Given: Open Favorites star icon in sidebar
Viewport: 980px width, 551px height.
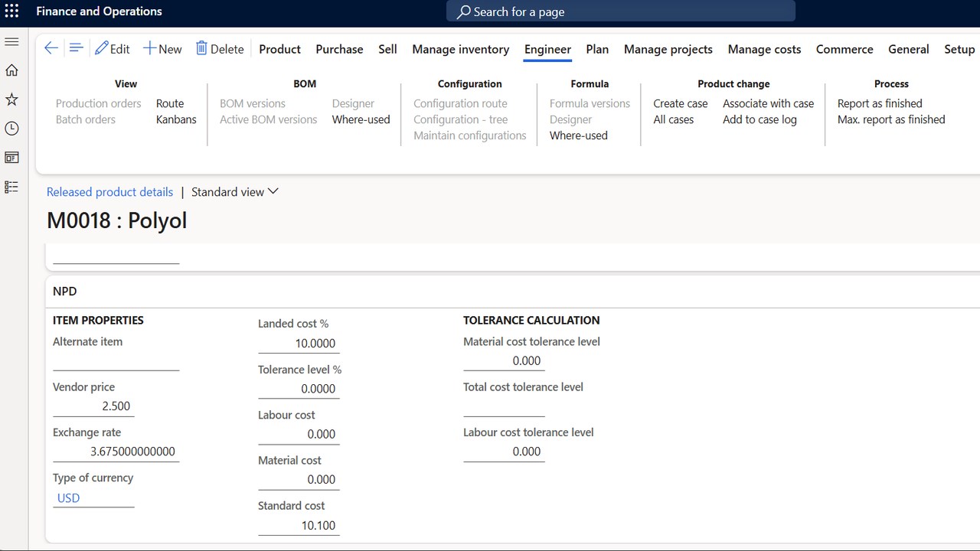Looking at the screenshot, I should 11,99.
